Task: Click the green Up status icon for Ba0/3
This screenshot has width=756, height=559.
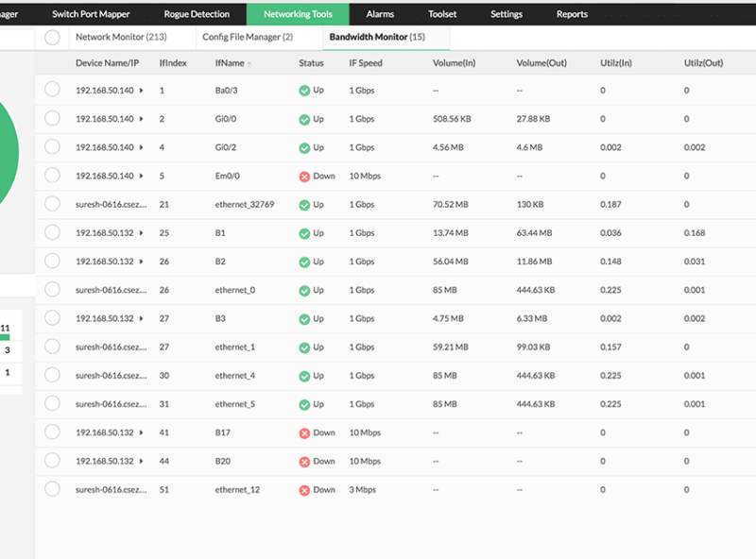Action: click(x=304, y=91)
